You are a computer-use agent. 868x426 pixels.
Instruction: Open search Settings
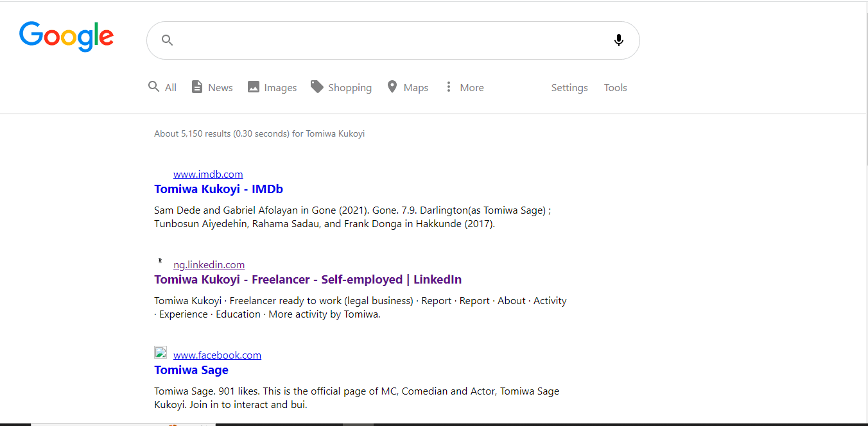pyautogui.click(x=569, y=88)
